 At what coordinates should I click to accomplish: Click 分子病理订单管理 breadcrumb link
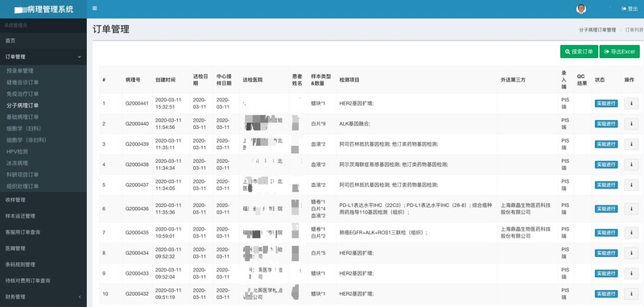(x=597, y=30)
